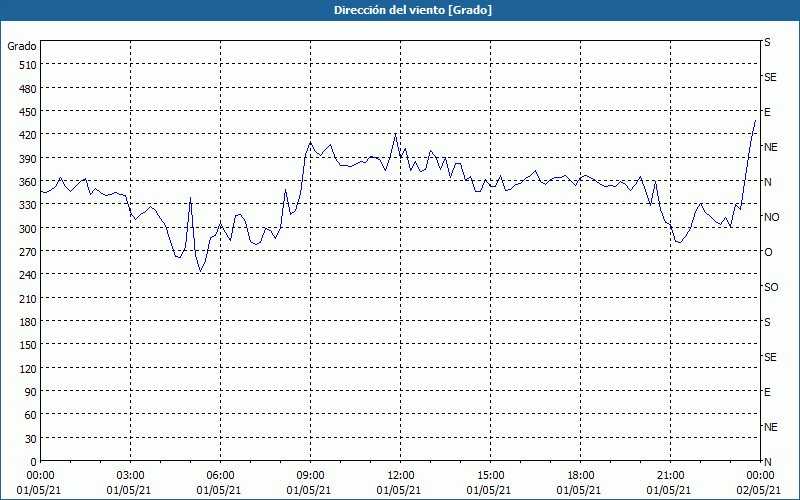Click the E compass label beside 90 gridline
The width and height of the screenshot is (800, 500).
tap(767, 392)
